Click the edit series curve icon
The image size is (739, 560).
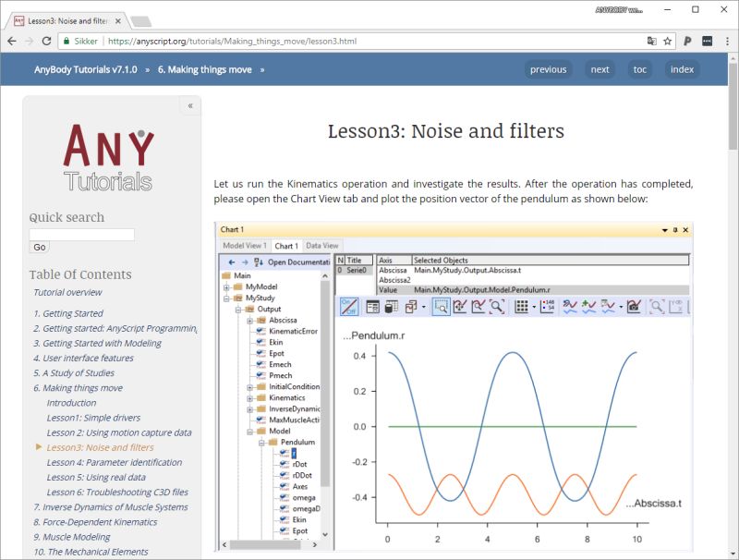(x=570, y=307)
